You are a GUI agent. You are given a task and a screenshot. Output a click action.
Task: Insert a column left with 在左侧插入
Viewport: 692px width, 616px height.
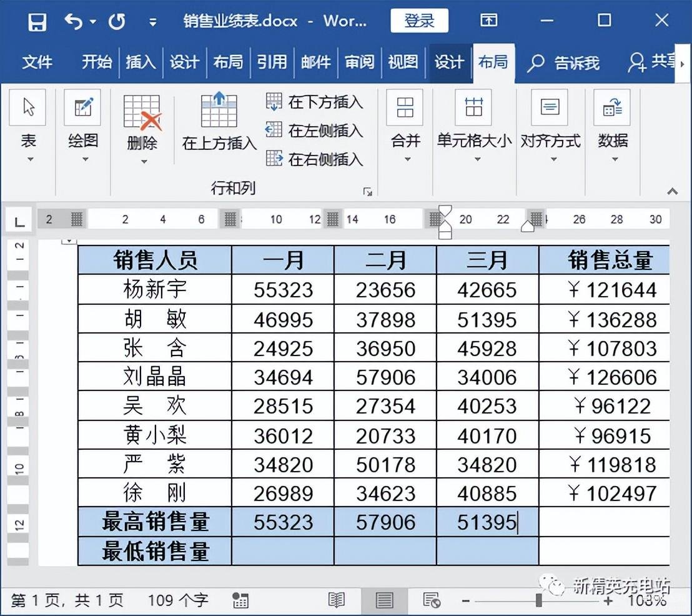(x=315, y=131)
